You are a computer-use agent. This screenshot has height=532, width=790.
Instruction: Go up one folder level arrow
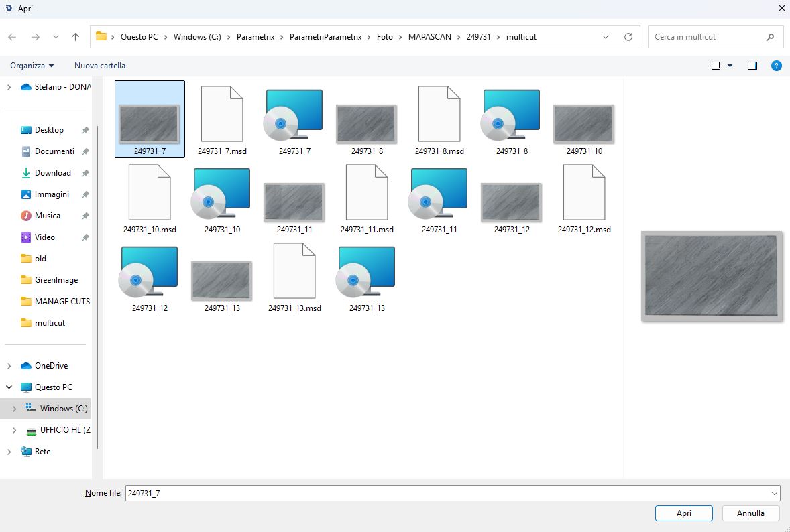click(76, 37)
